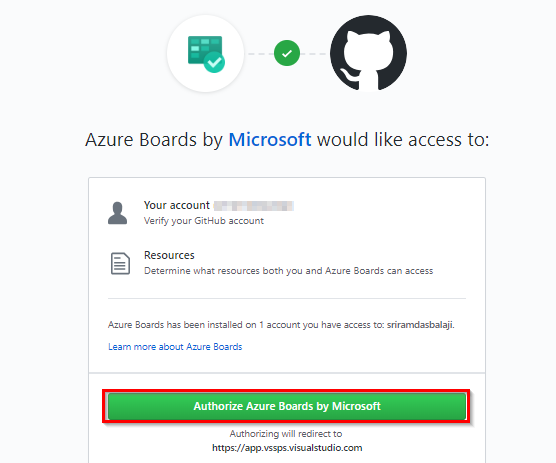
Task: Click Azure Boards has been installed notice
Action: point(281,325)
